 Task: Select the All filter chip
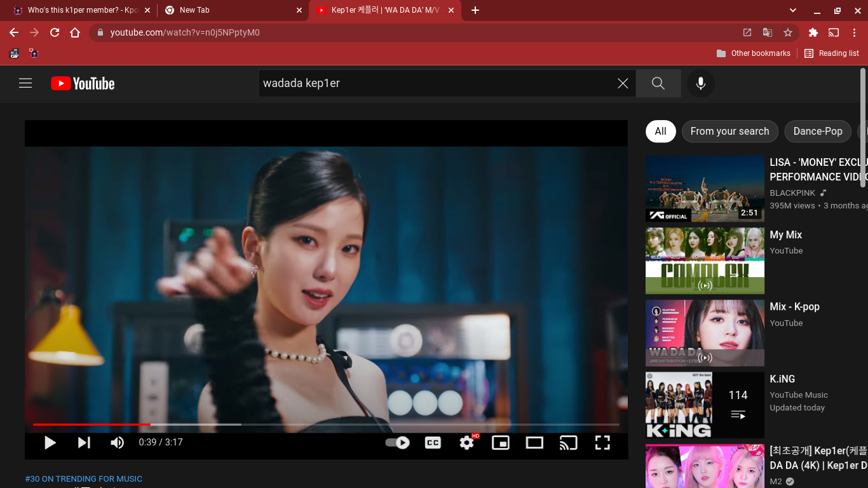(661, 132)
